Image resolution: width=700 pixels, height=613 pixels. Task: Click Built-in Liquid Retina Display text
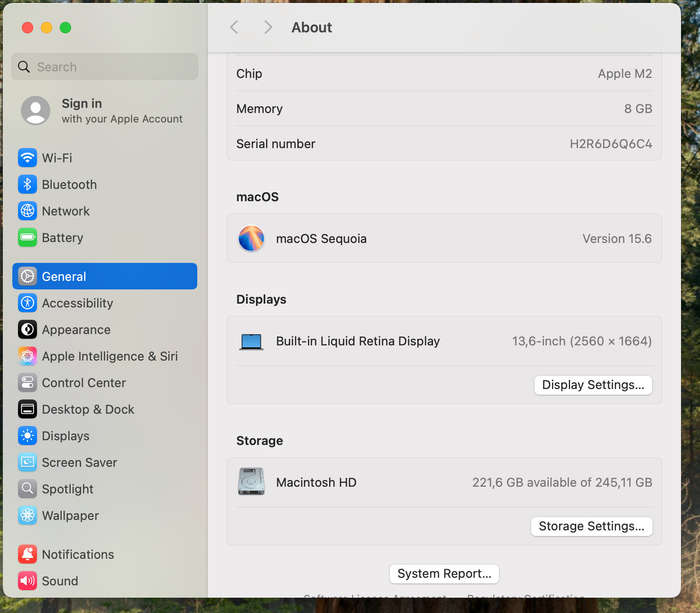[x=358, y=341]
